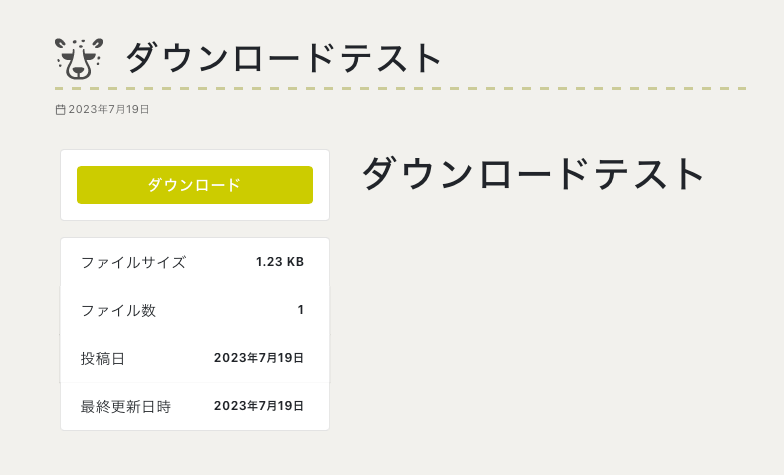The image size is (784, 475).
Task: Click the empty middle of the 最終更新日時 row
Action: coord(192,406)
